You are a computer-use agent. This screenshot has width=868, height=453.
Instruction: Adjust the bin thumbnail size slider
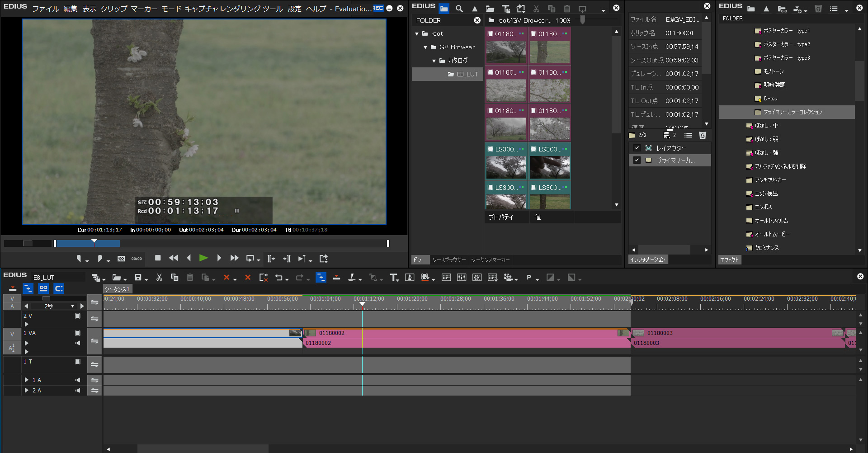coord(583,20)
